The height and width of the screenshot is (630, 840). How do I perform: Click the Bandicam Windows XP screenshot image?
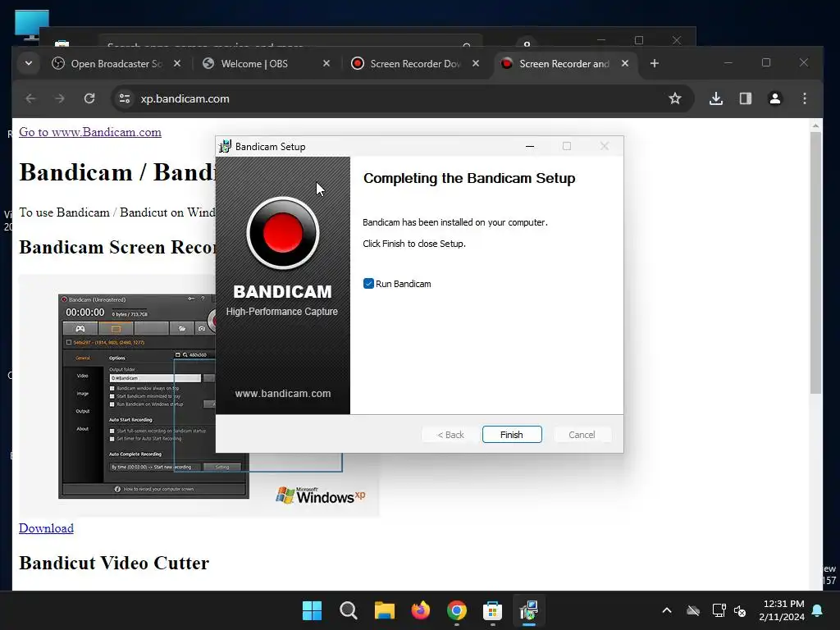199,395
